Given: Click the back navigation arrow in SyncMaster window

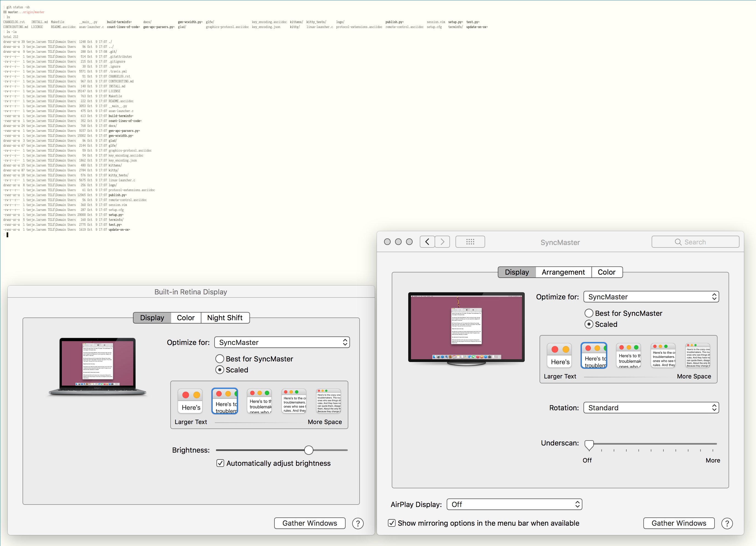Looking at the screenshot, I should (427, 242).
